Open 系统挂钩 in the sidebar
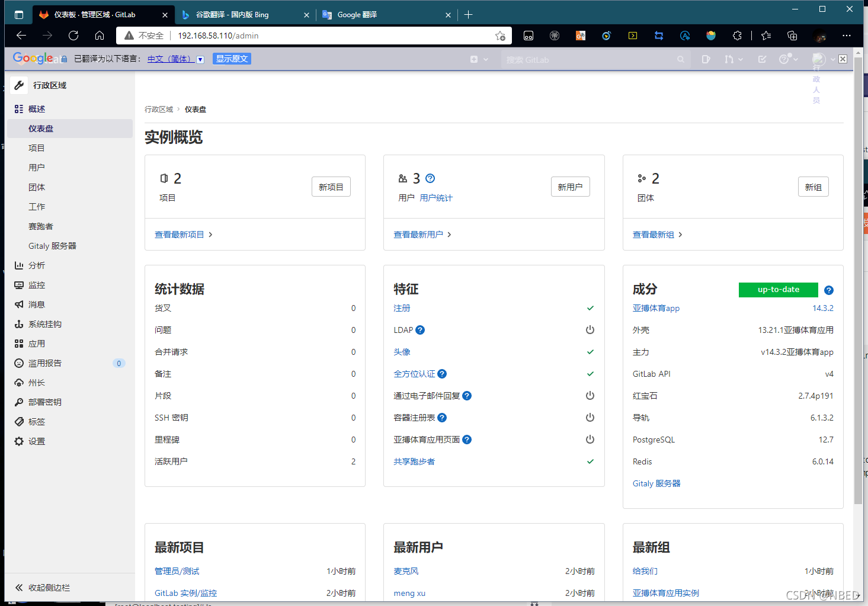 click(x=44, y=323)
